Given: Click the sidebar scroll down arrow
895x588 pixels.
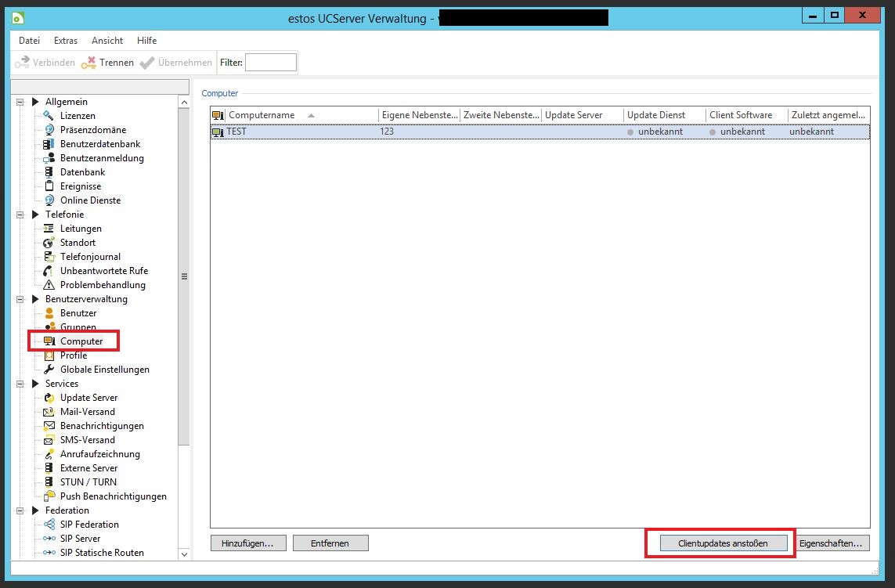Looking at the screenshot, I should (x=184, y=554).
